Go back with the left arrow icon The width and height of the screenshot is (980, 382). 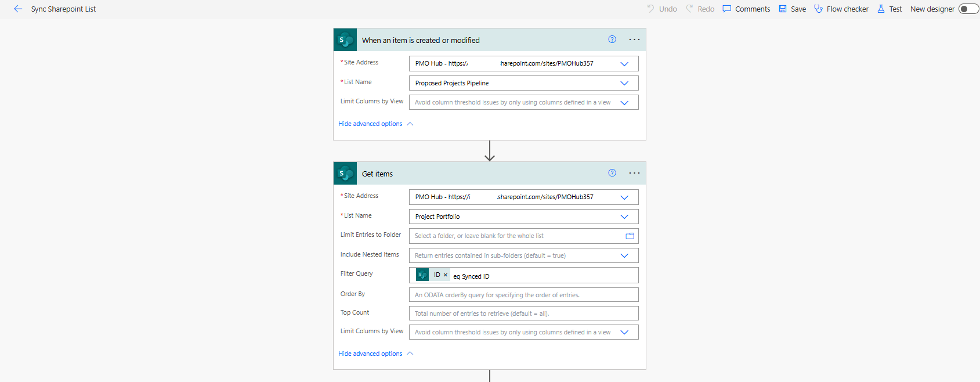[x=18, y=9]
